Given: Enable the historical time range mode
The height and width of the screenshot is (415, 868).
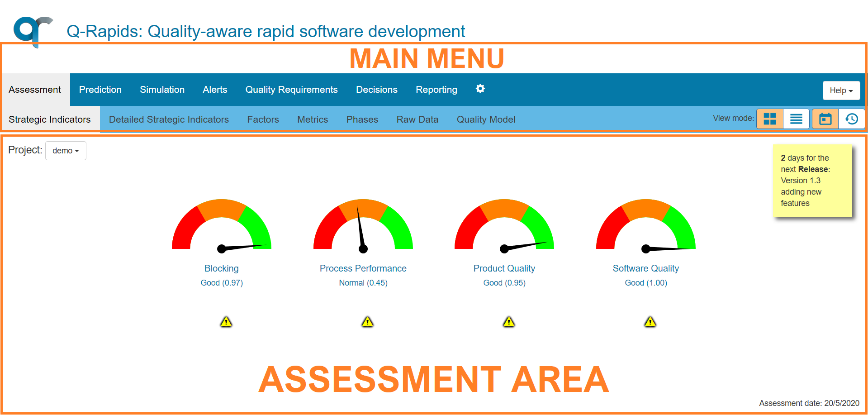Looking at the screenshot, I should point(852,119).
